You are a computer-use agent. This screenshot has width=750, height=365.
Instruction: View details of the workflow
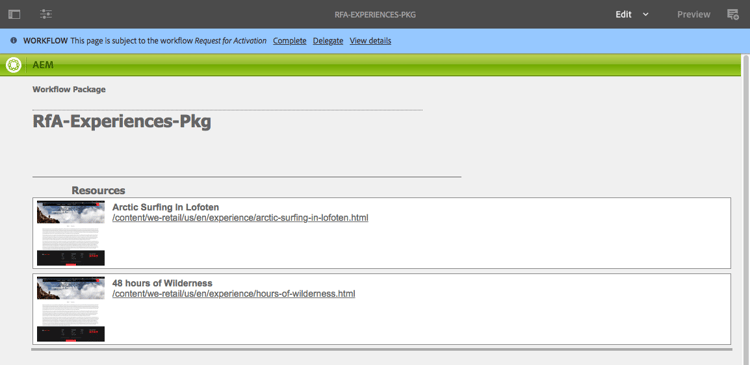click(x=370, y=41)
